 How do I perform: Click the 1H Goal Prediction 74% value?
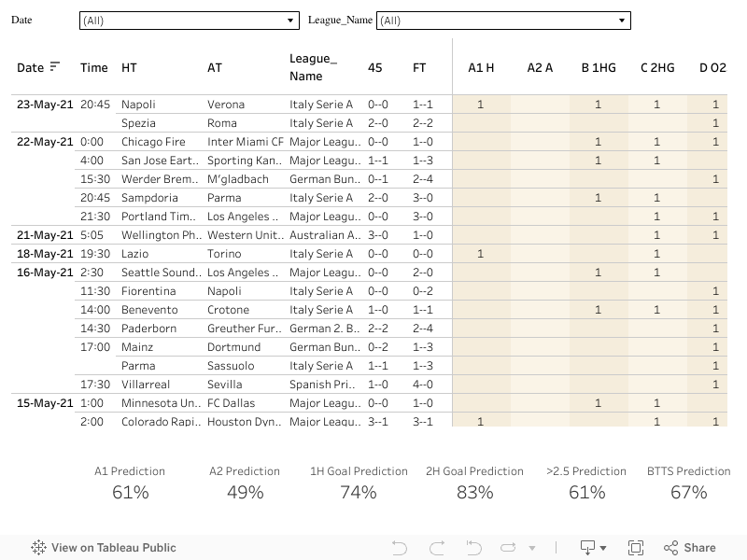click(359, 492)
